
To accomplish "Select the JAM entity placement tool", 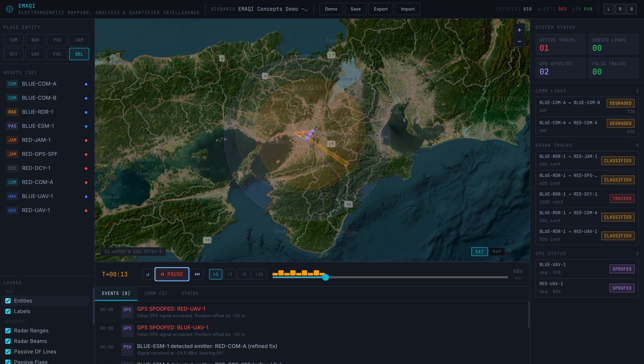I will [x=79, y=40].
